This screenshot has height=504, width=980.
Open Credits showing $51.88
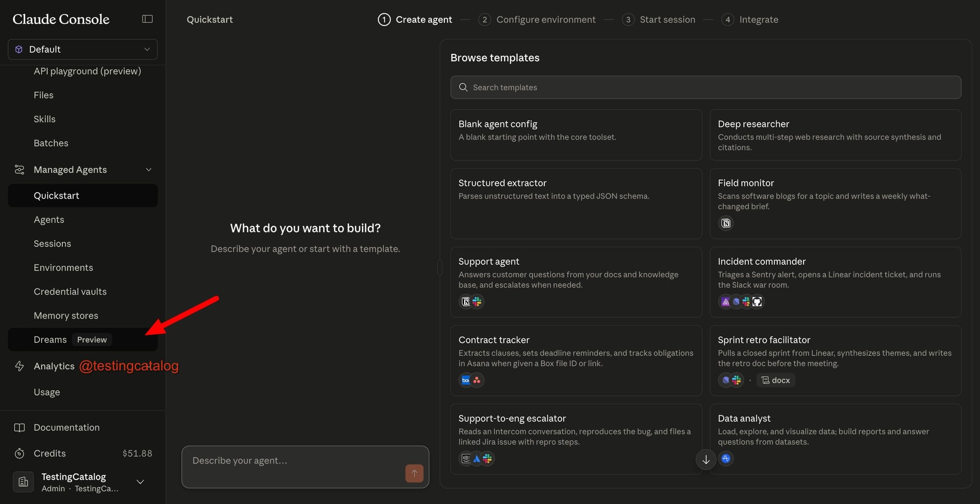(83, 454)
